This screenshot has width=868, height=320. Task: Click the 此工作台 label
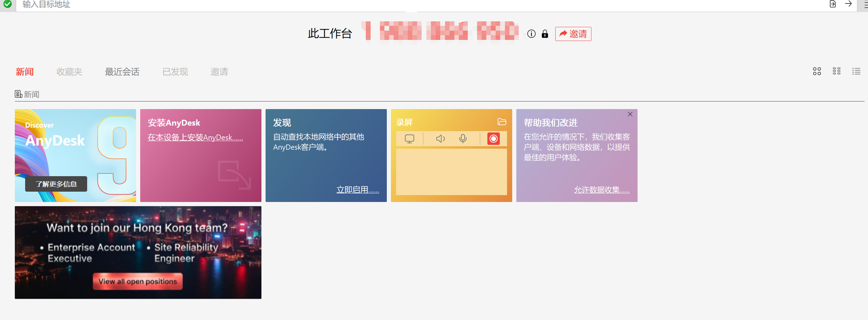pos(330,34)
